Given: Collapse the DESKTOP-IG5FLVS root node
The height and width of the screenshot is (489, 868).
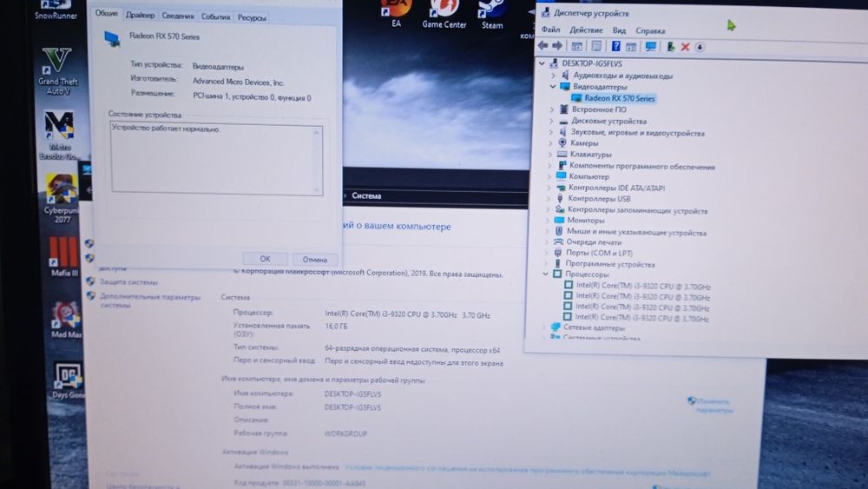Looking at the screenshot, I should click(x=542, y=63).
